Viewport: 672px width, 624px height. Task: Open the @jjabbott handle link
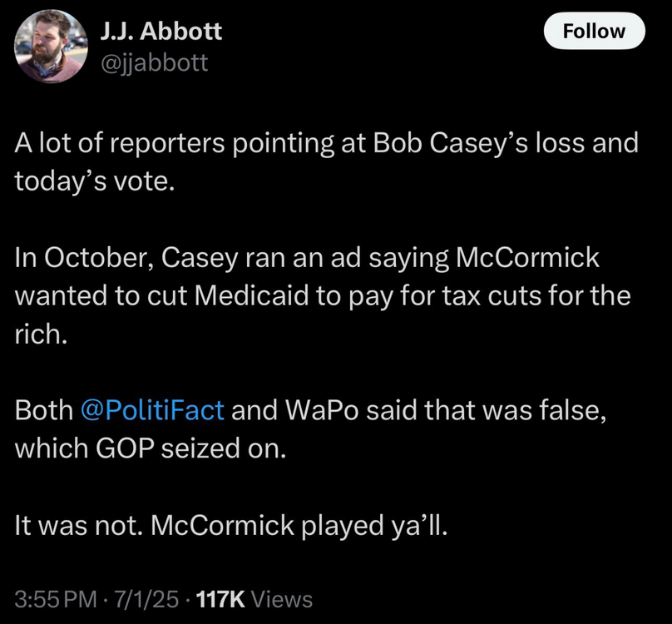tap(154, 62)
